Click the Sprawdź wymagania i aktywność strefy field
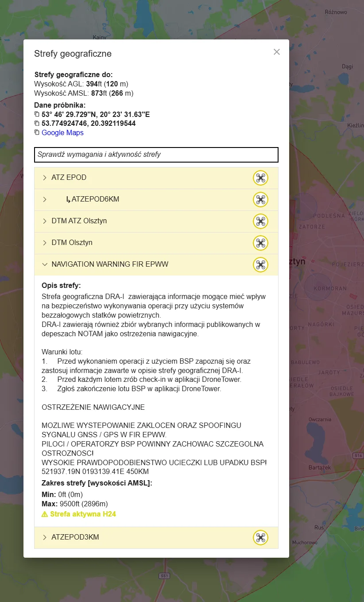364x602 pixels. coord(156,155)
